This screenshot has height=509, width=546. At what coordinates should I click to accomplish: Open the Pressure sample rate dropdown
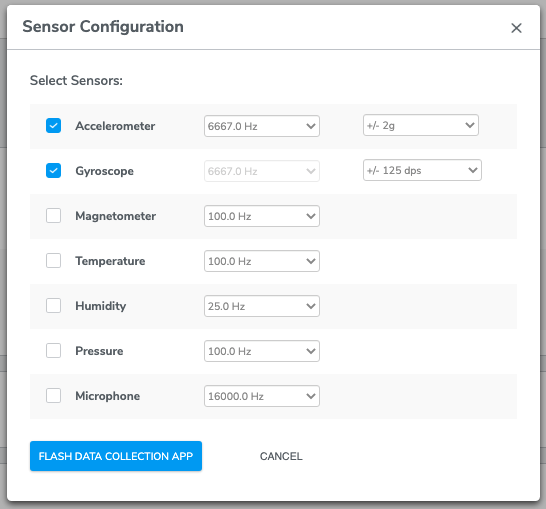[262, 351]
